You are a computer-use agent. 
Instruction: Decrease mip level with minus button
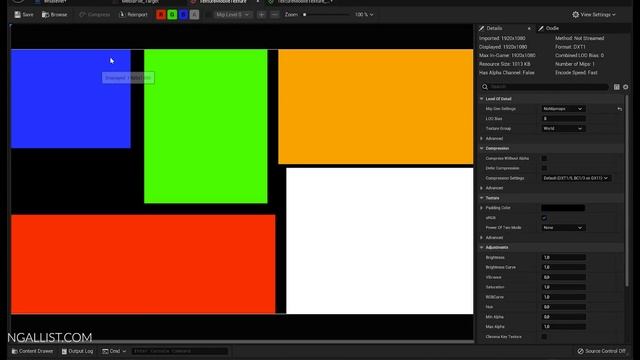(x=274, y=15)
